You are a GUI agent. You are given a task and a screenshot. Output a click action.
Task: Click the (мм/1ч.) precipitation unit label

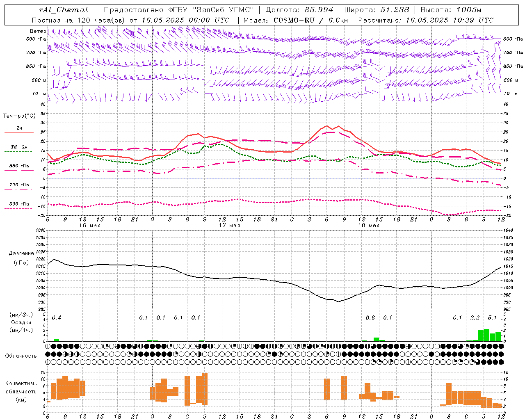pyautogui.click(x=21, y=330)
